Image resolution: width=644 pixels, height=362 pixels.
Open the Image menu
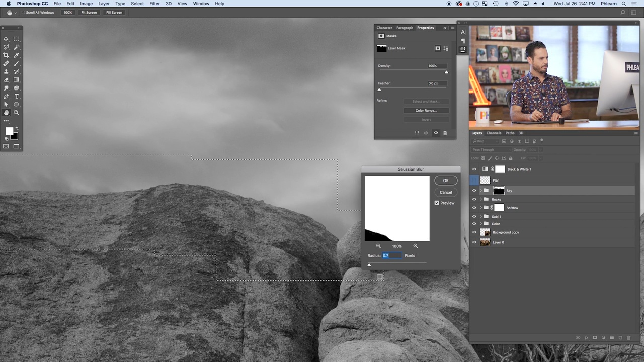87,4
